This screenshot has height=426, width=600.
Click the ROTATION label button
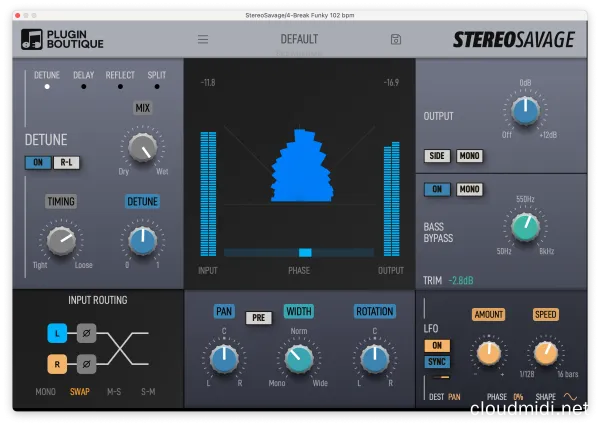(375, 311)
